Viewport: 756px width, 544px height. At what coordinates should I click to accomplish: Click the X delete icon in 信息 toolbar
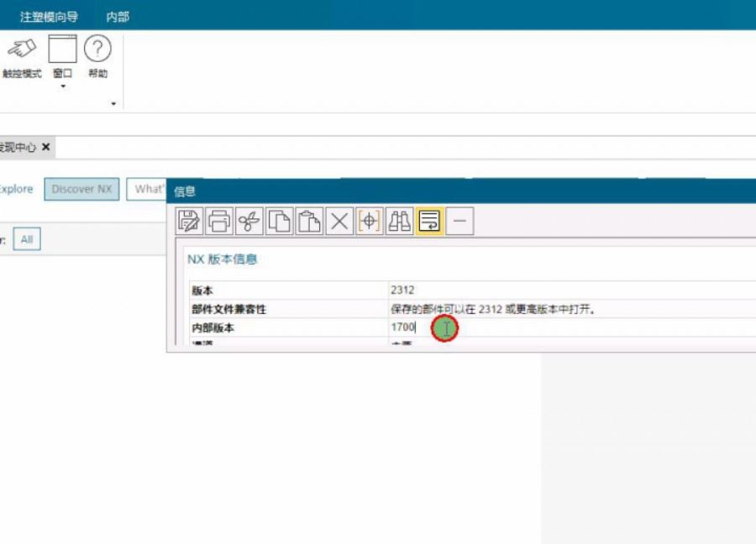[x=339, y=222]
